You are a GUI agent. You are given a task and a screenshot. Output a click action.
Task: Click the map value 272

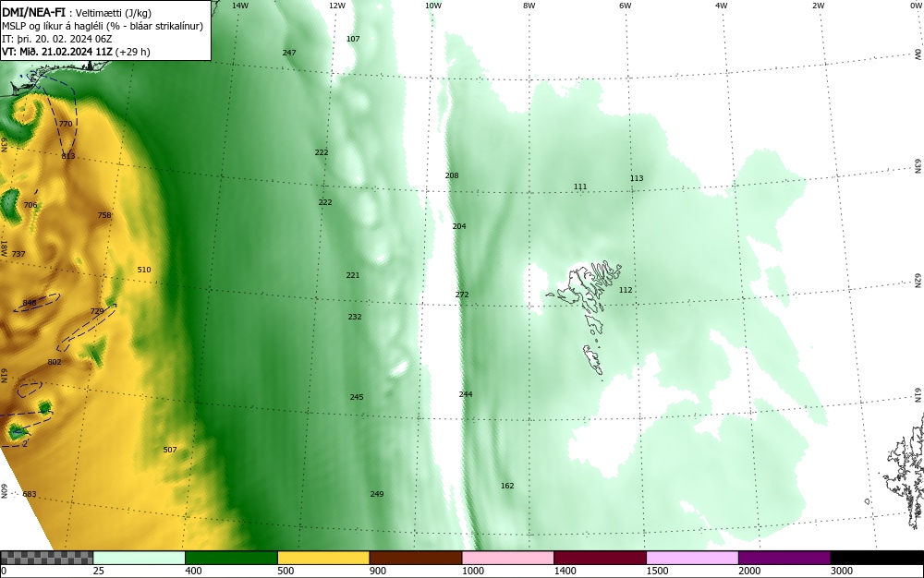(x=462, y=295)
